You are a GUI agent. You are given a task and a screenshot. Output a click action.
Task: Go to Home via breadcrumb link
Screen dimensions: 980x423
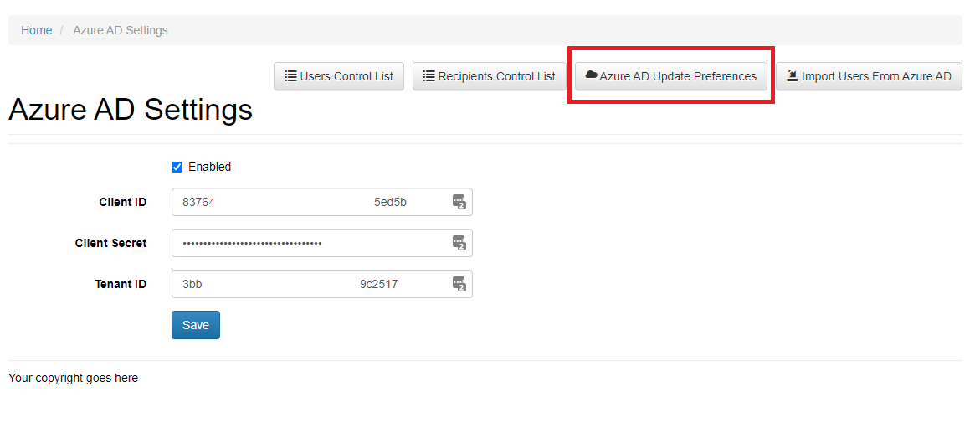click(x=36, y=30)
